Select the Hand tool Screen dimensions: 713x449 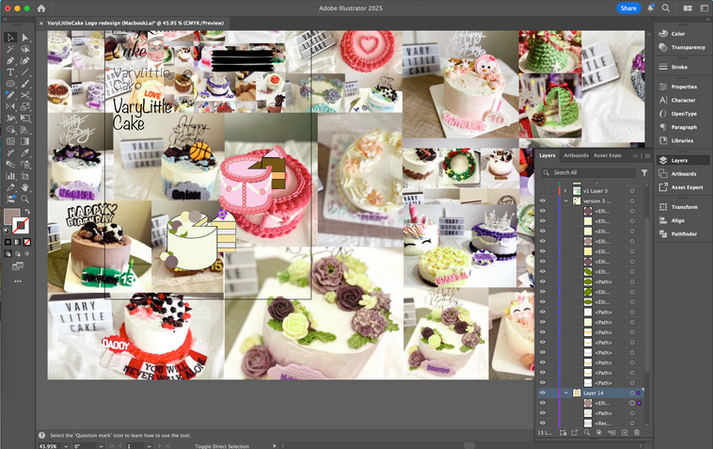[25, 187]
